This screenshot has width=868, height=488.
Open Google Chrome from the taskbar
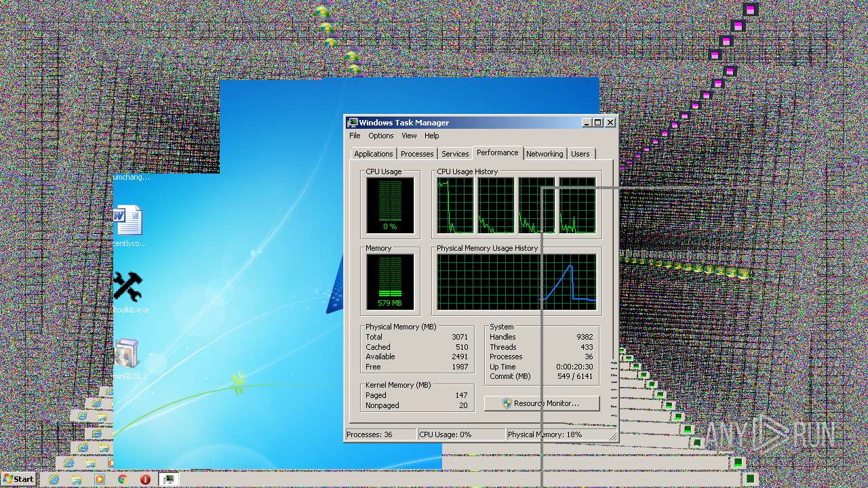[123, 479]
